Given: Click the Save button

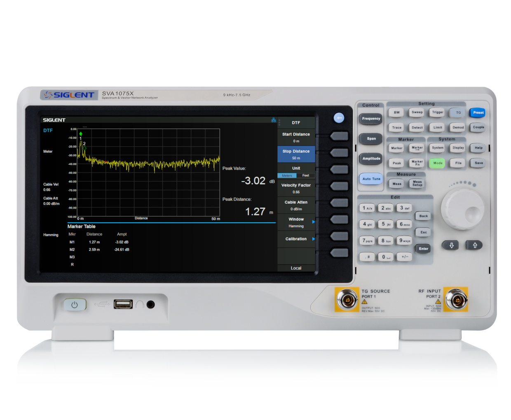Looking at the screenshot, I should click(478, 163).
